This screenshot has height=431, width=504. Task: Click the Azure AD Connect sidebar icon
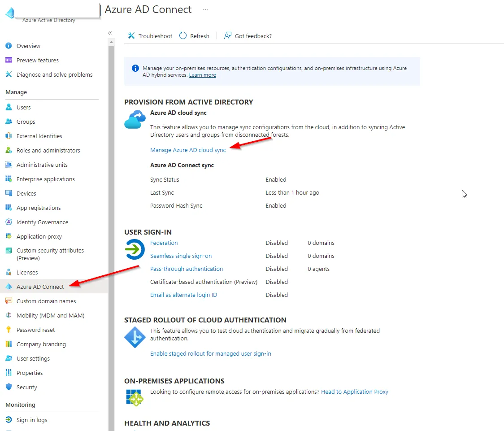[9, 287]
